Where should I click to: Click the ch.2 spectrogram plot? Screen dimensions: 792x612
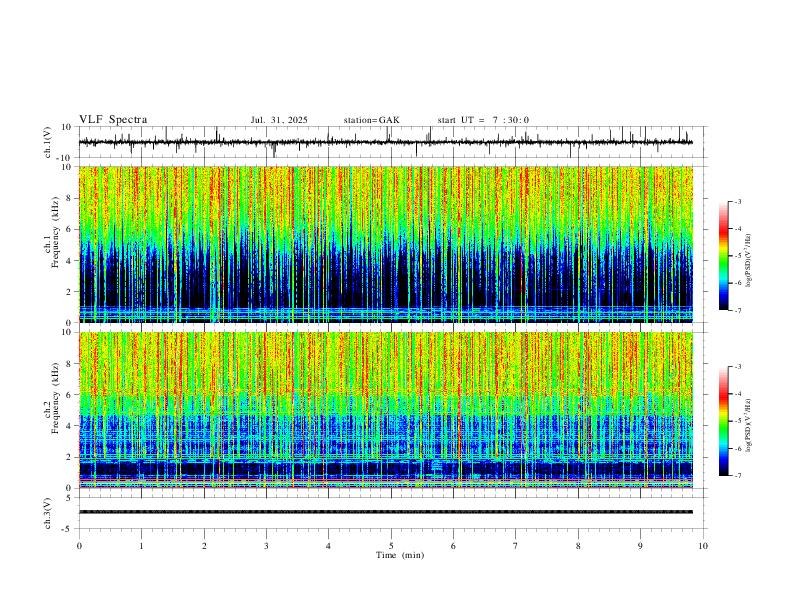pos(386,410)
